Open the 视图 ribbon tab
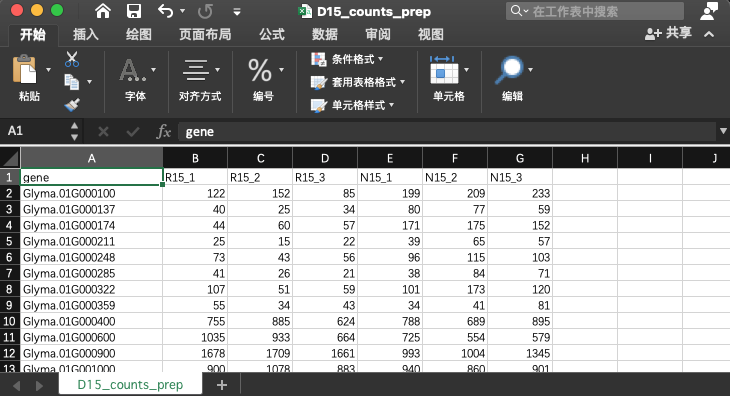 point(431,34)
